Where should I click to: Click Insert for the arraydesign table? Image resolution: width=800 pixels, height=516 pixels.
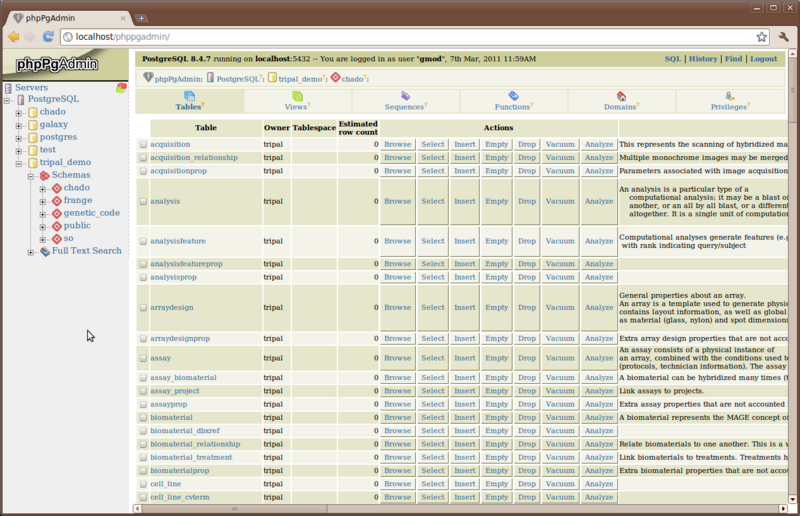[x=464, y=308]
